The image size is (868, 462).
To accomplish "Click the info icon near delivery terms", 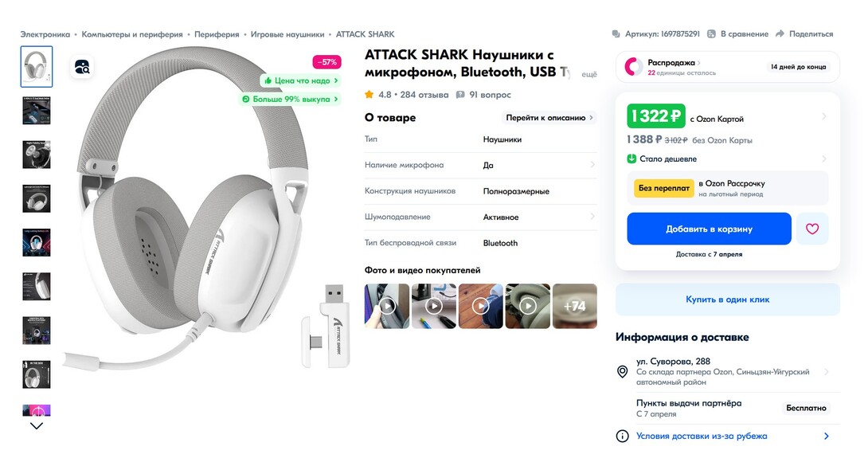I will (623, 436).
